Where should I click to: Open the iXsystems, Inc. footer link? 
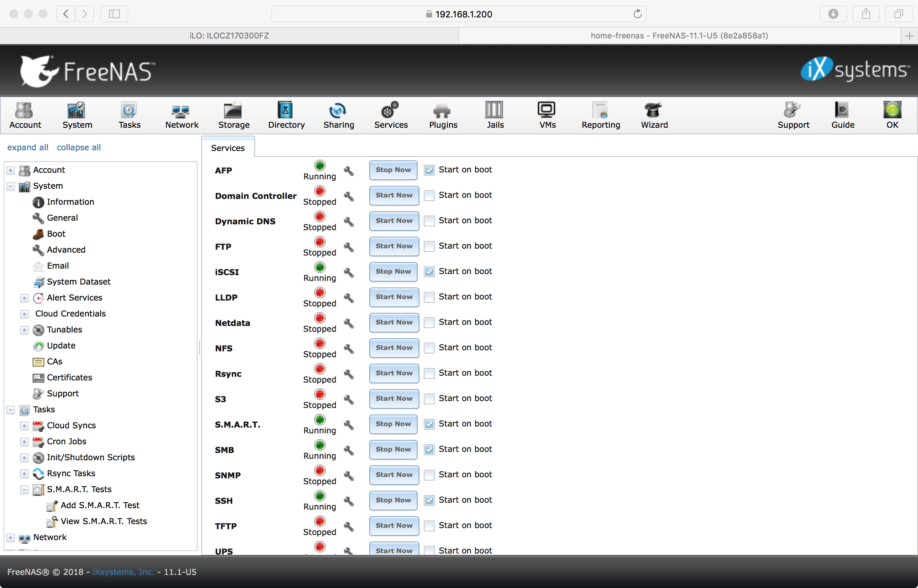tap(123, 572)
